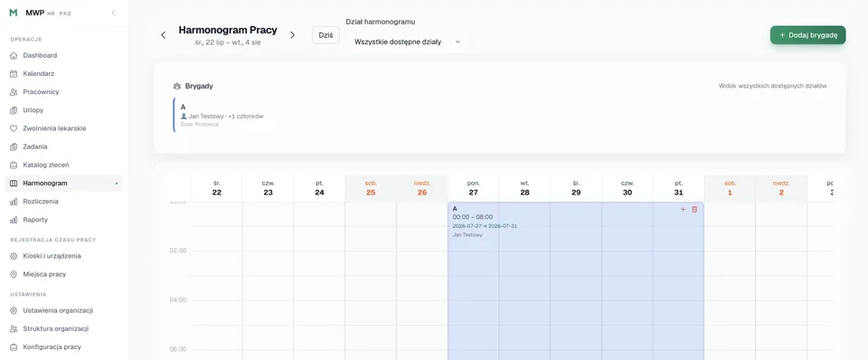Click day header pon. 27

473,188
